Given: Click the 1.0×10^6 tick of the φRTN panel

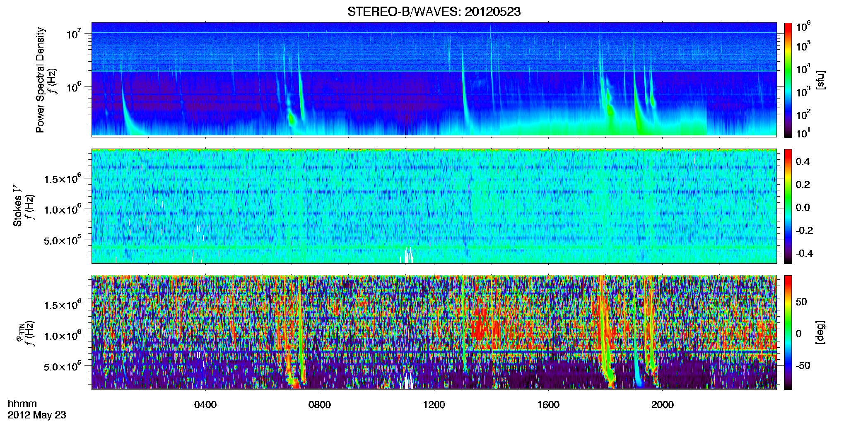Looking at the screenshot, I should 63,336.
